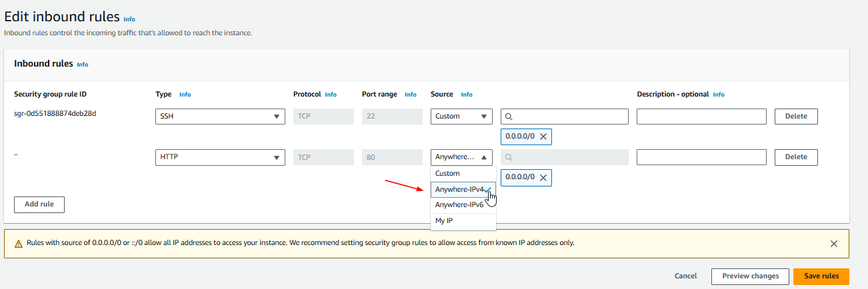This screenshot has width=868, height=289.
Task: Open the Port range Info link
Action: click(411, 95)
